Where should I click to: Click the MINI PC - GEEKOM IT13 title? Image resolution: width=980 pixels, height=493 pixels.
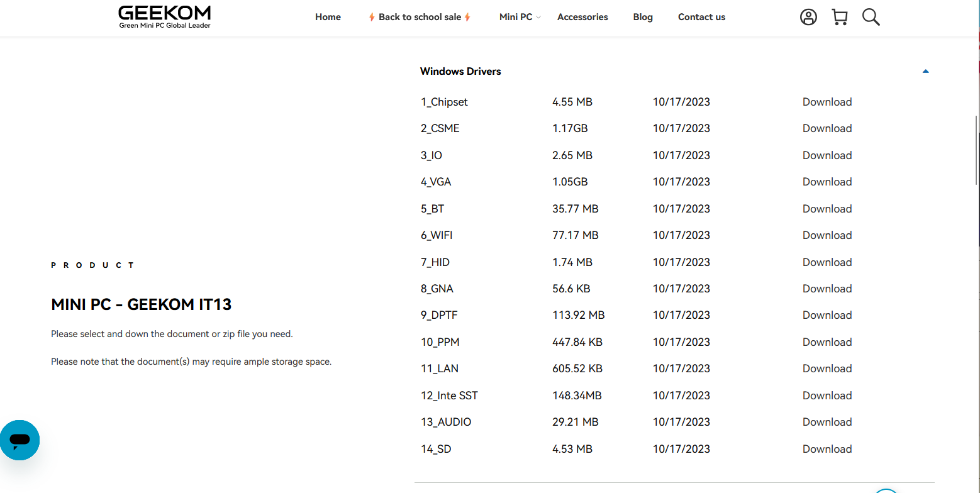click(142, 305)
